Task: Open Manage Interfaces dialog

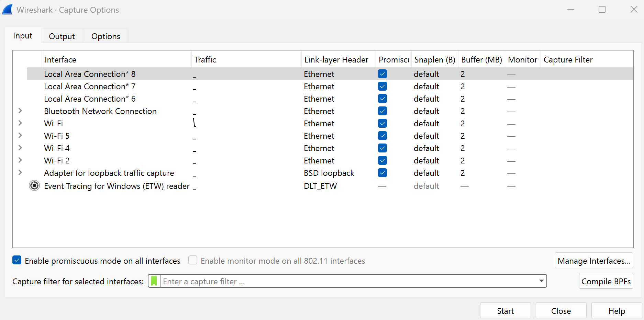Action: 594,261
